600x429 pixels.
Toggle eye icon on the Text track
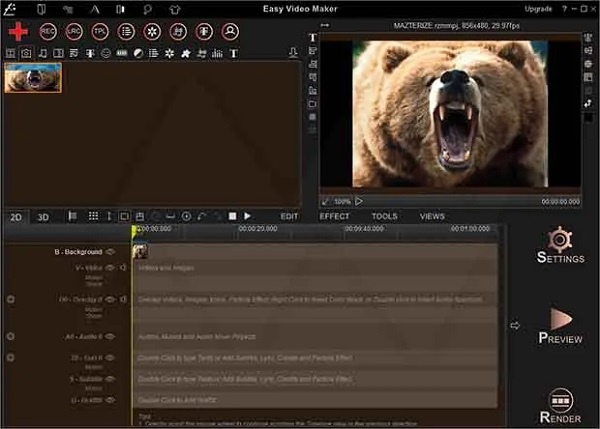click(x=110, y=357)
